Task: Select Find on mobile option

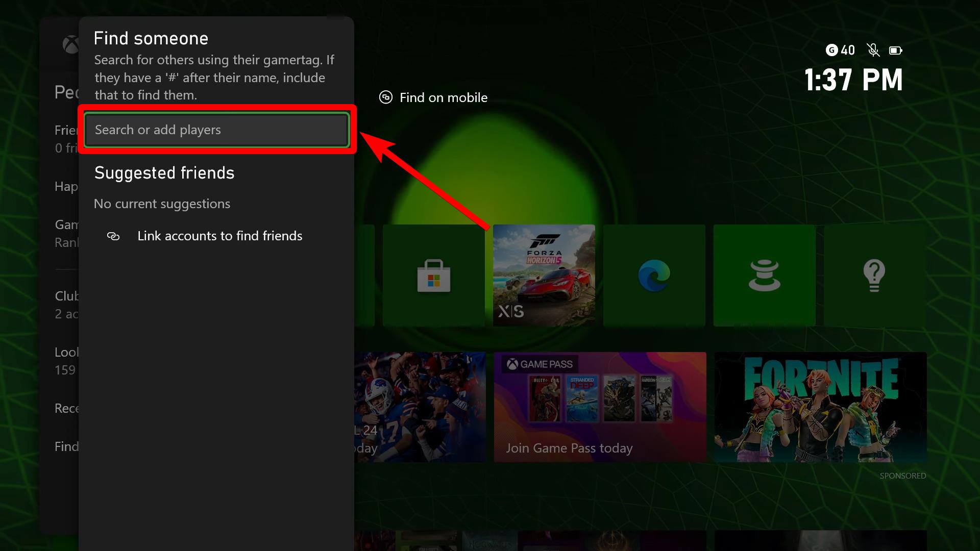Action: pos(443,97)
